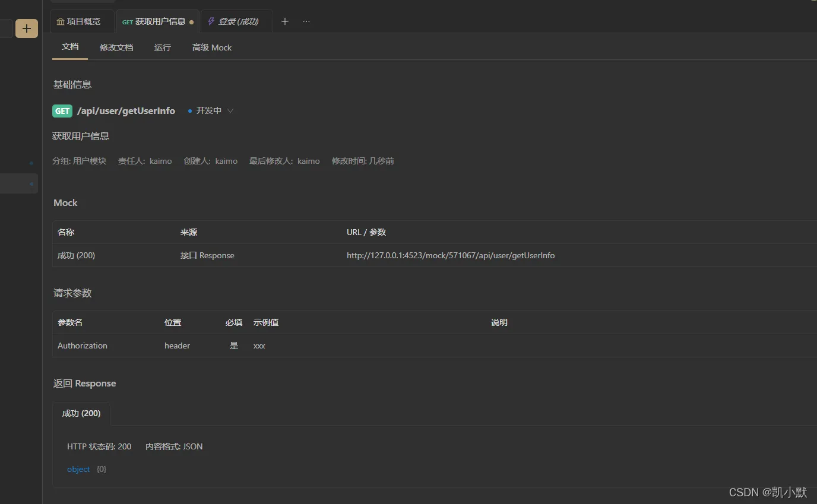Image resolution: width=817 pixels, height=504 pixels.
Task: Click the HTTP 状态码: 200 text
Action: pos(99,446)
